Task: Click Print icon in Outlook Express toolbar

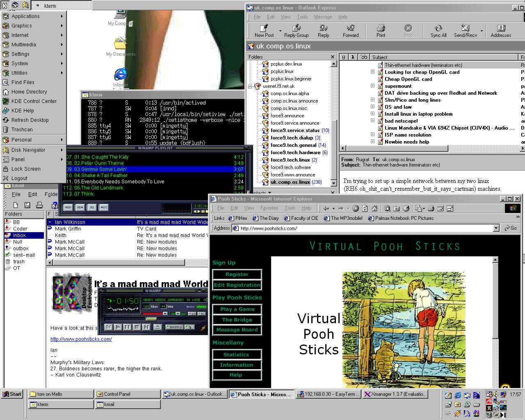Action: coord(381,31)
